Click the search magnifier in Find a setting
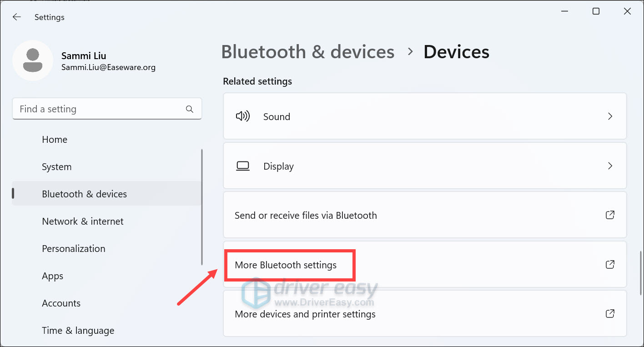The image size is (644, 347). tap(189, 109)
